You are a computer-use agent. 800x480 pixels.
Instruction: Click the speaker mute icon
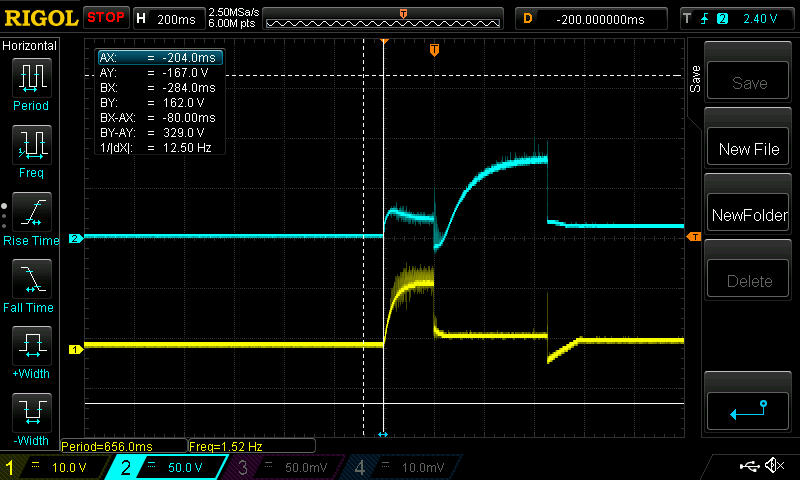(774, 466)
